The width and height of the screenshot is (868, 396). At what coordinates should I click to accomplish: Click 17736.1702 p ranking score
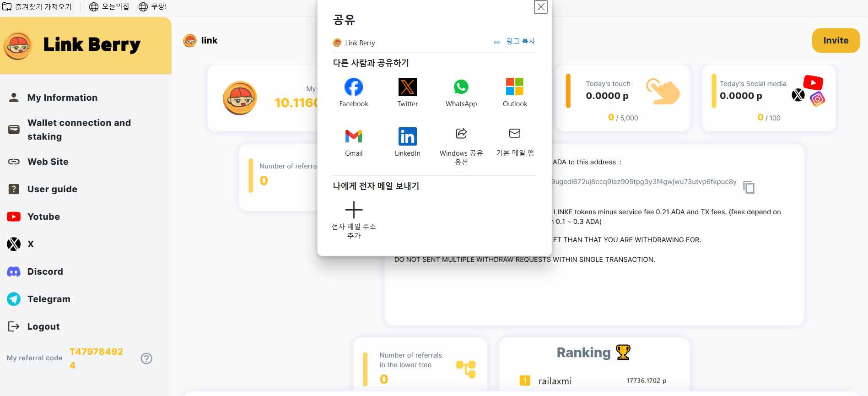click(x=647, y=381)
